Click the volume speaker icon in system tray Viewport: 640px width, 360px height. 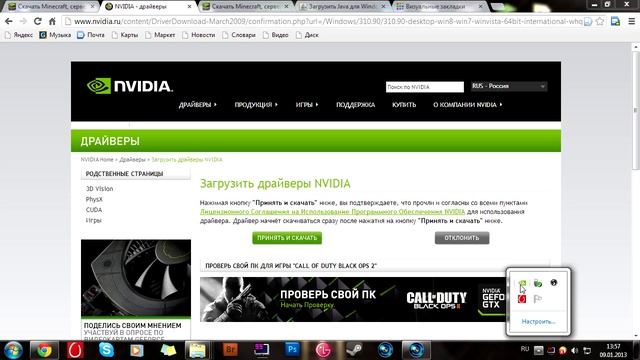(575, 351)
